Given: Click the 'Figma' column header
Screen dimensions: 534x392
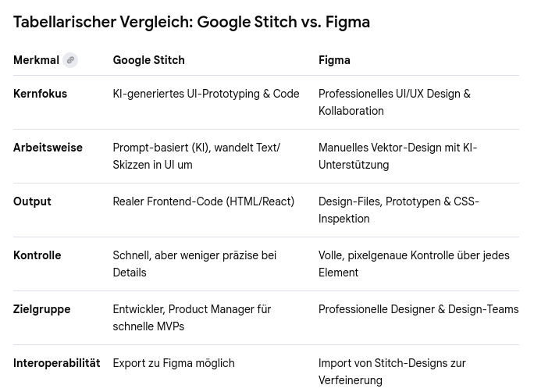Looking at the screenshot, I should 334,60.
